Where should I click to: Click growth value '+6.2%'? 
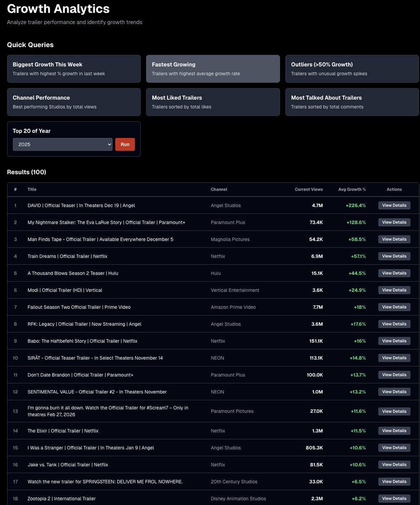[358, 499]
